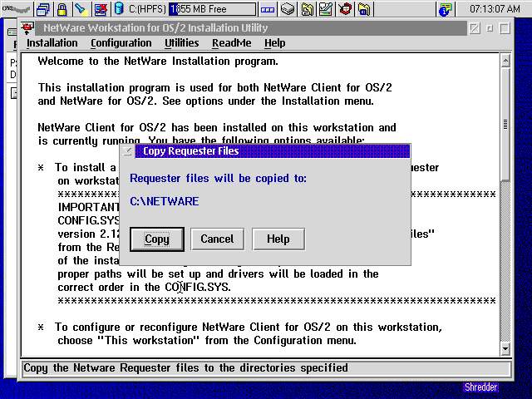This screenshot has height=399, width=532.
Task: Open the last folder icon in WarpCenter tray
Action: coord(364,9)
